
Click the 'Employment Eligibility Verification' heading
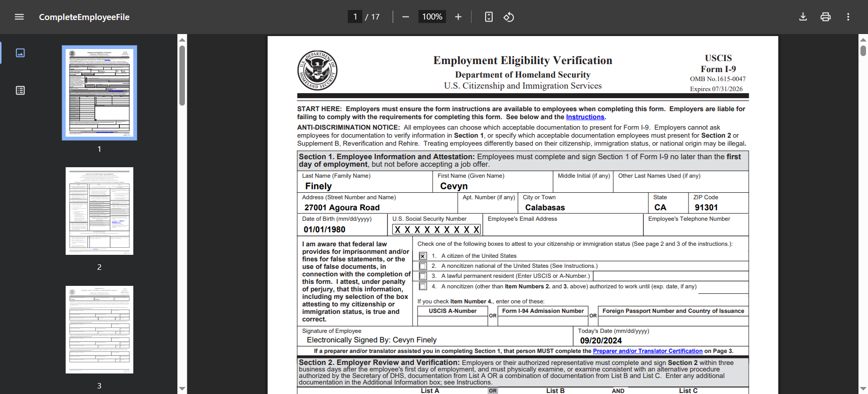coord(523,61)
